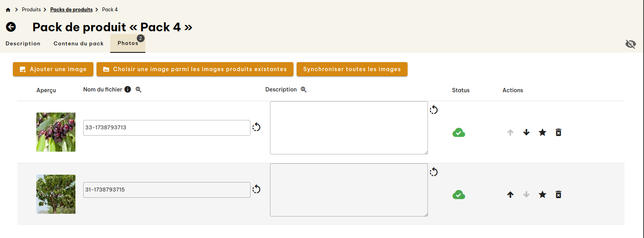The width and height of the screenshot is (644, 238).
Task: Move the first image down using the arrow
Action: pyautogui.click(x=526, y=132)
